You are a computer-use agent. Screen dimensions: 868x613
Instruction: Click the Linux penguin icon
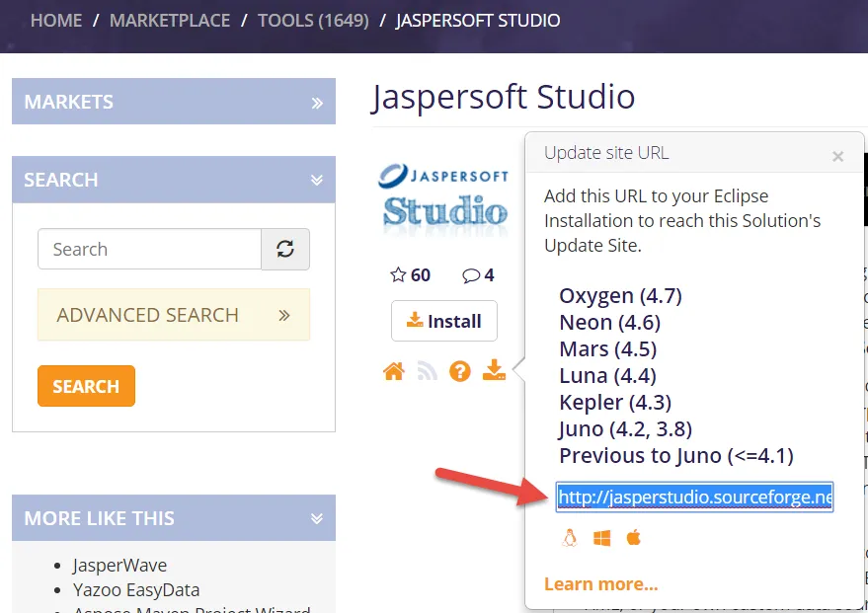[x=570, y=537]
